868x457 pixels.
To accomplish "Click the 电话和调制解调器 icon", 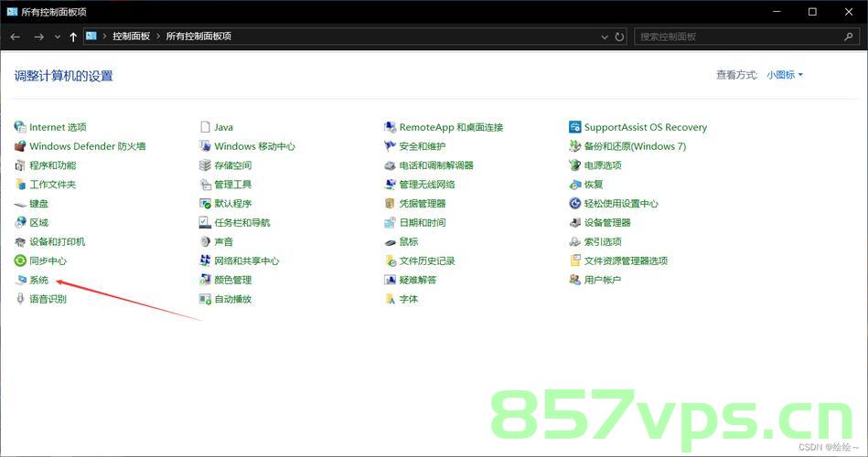I will (x=390, y=165).
